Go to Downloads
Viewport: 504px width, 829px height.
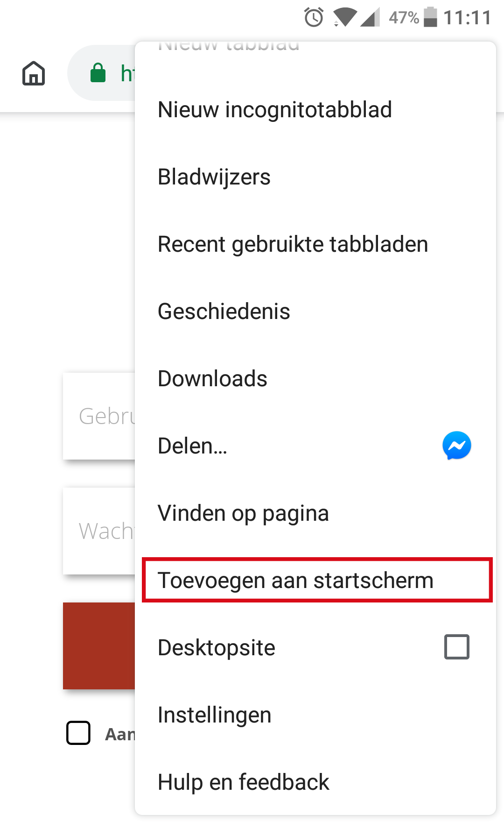[x=212, y=379]
